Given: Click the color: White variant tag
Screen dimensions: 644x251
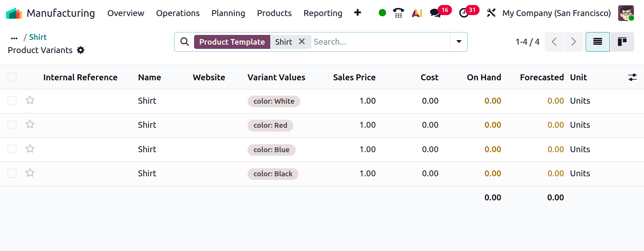Looking at the screenshot, I should click(274, 101).
